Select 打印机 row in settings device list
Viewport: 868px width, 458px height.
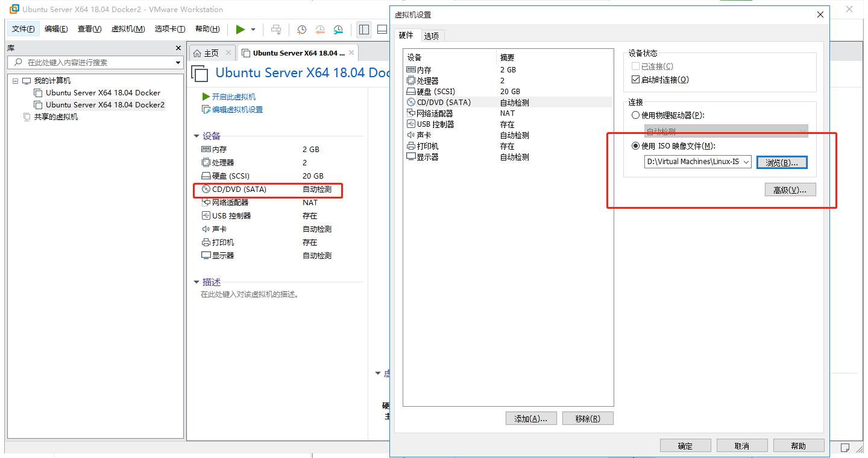[x=508, y=146]
